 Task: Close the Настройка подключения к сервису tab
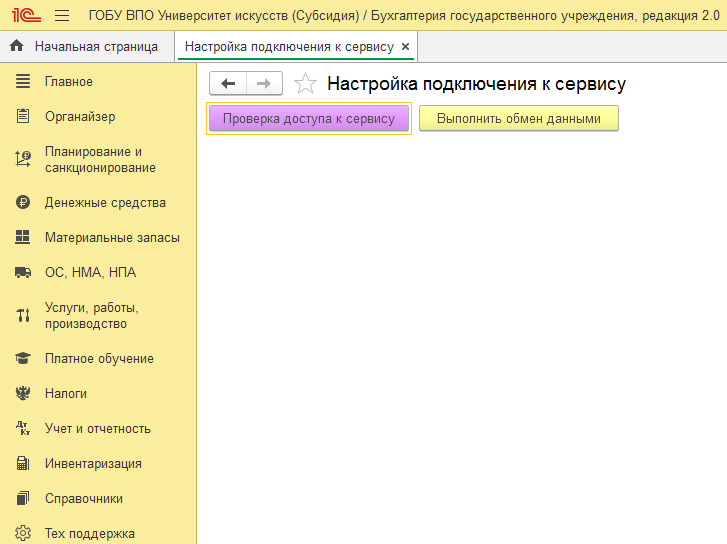[x=405, y=46]
